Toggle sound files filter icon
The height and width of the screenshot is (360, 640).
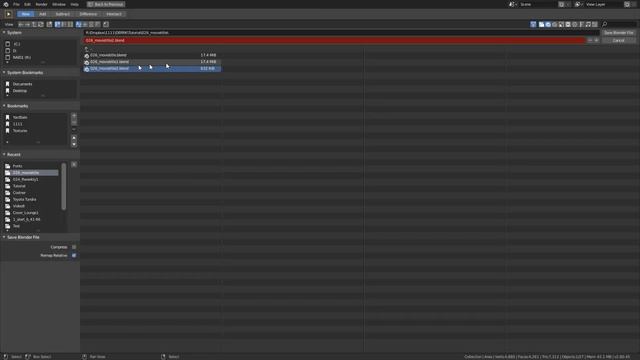click(x=588, y=24)
